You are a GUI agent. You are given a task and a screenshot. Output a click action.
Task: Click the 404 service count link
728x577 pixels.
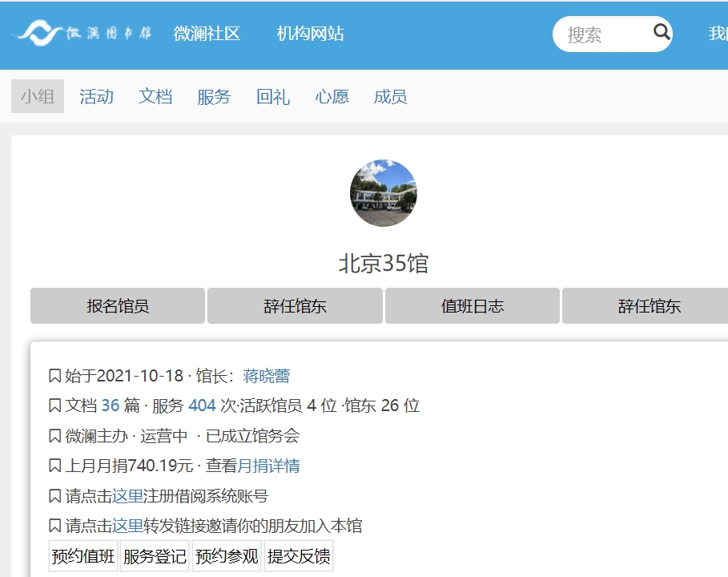[202, 406]
